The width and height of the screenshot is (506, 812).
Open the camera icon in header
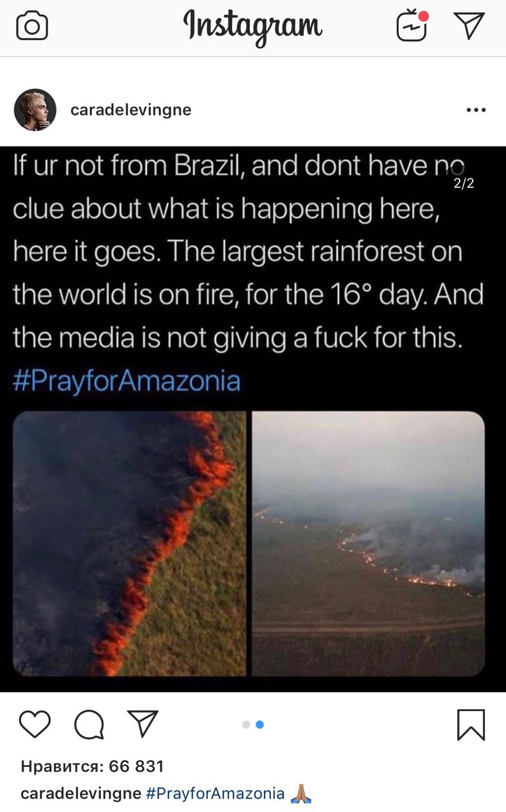32,26
